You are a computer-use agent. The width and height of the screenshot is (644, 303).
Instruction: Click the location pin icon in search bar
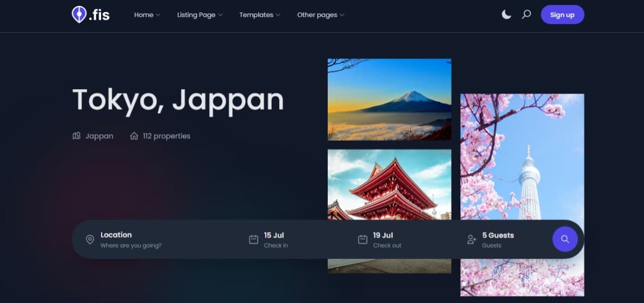pos(90,240)
